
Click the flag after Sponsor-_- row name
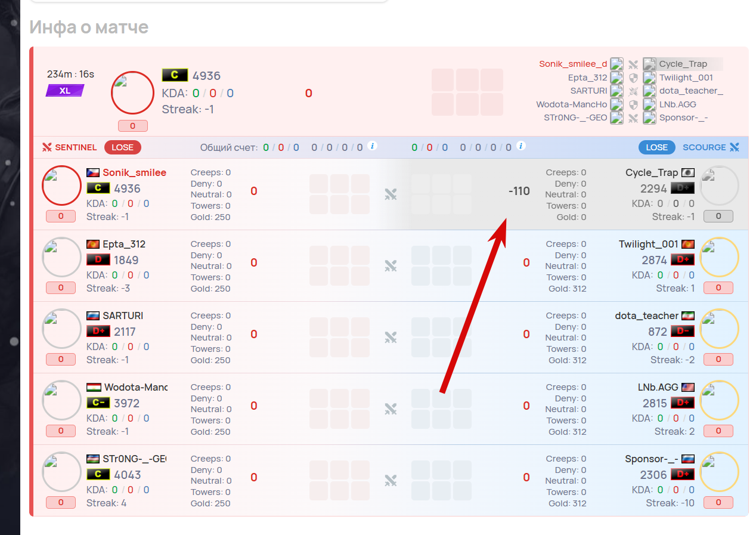(688, 459)
